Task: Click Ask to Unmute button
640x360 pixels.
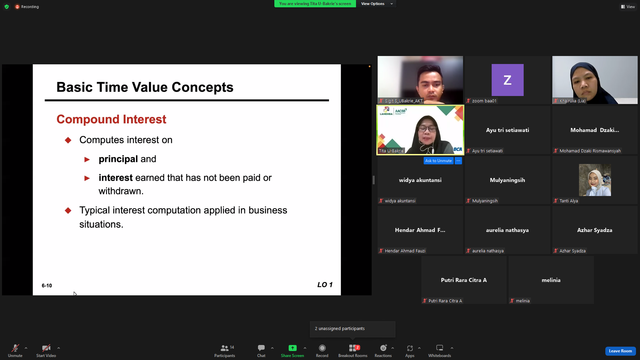Action: pyautogui.click(x=438, y=161)
